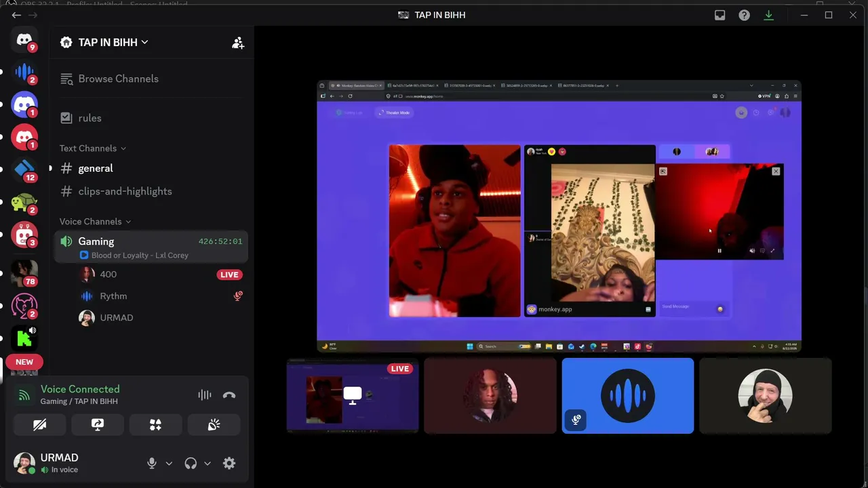The height and width of the screenshot is (488, 868).
Task: Click the Blood or Loyalty activity status
Action: coord(140,256)
